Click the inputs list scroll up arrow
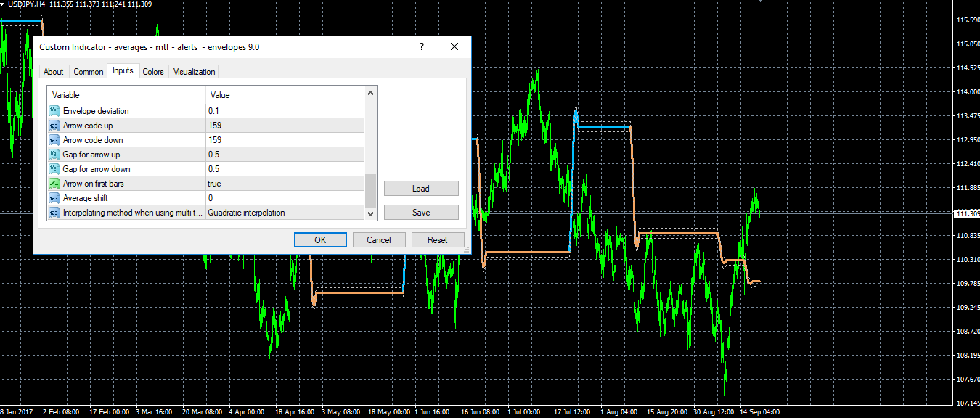Viewport: 980px width, 418px height. [x=371, y=93]
